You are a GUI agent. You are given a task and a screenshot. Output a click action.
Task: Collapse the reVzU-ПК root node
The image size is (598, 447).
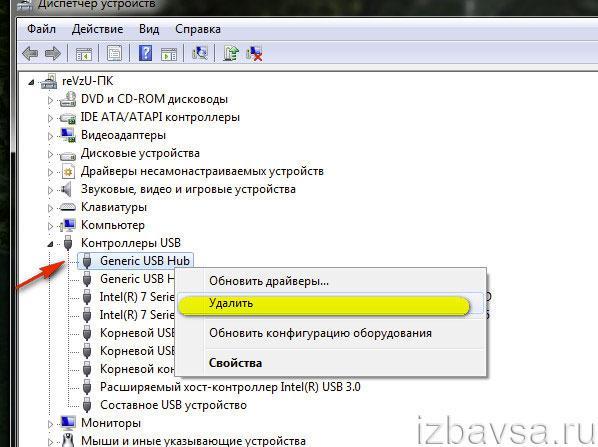coord(31,82)
